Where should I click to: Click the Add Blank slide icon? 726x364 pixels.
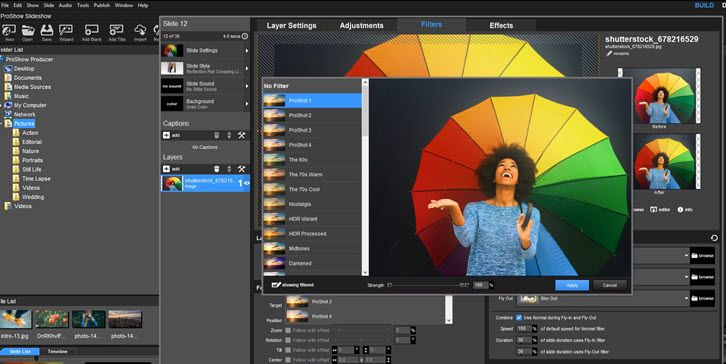pos(91,31)
